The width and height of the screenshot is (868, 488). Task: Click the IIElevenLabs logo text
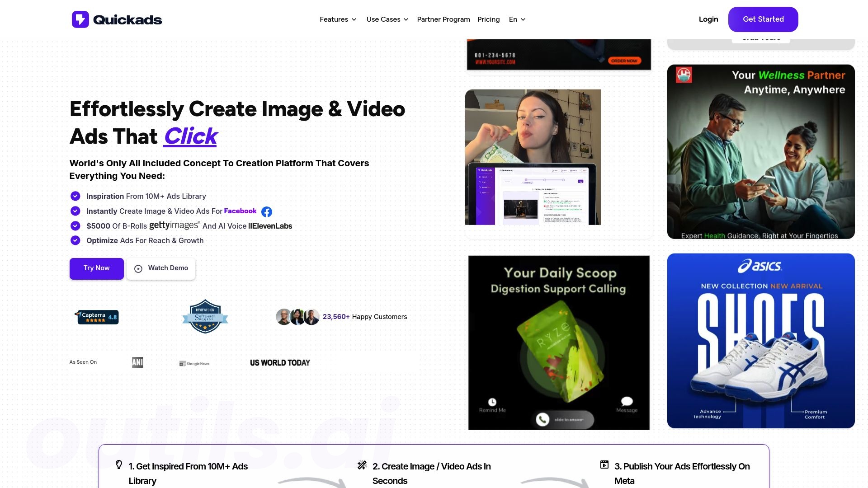pos(270,226)
